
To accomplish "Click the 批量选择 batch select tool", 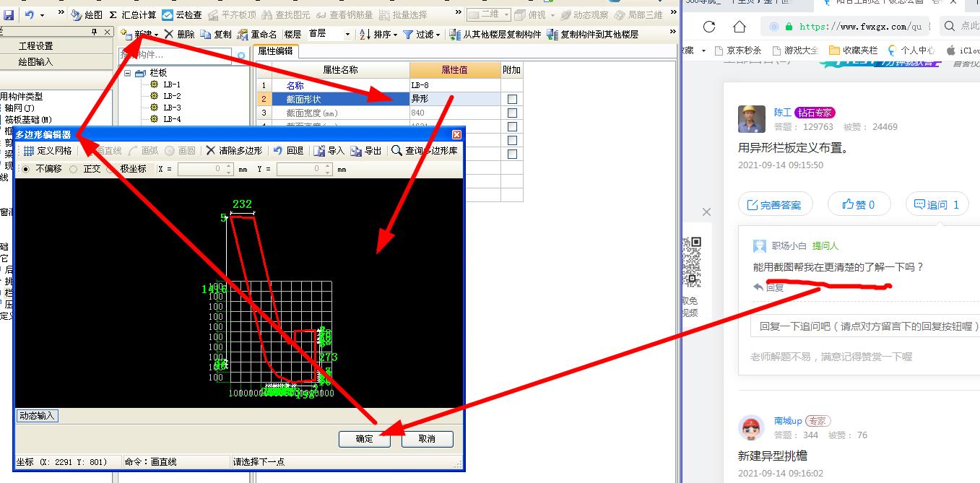I will pos(402,14).
